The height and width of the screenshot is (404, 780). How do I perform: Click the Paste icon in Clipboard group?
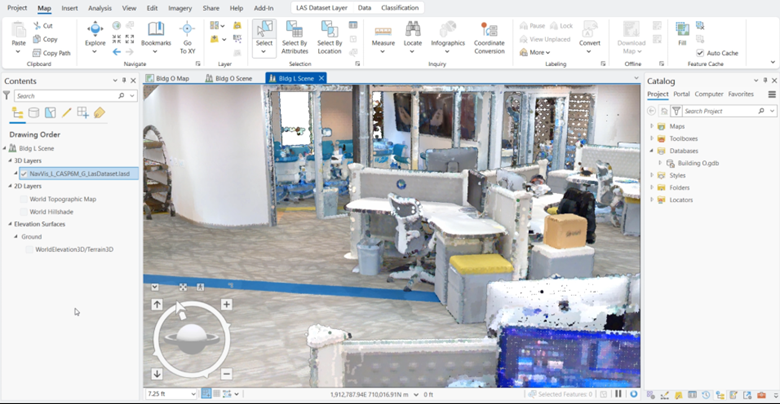point(18,30)
